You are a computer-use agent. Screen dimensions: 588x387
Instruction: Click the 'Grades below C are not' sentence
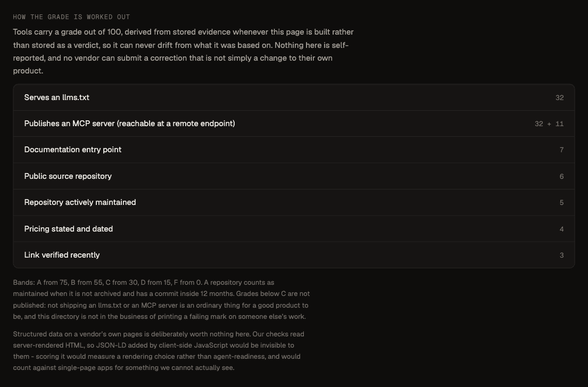click(162, 305)
